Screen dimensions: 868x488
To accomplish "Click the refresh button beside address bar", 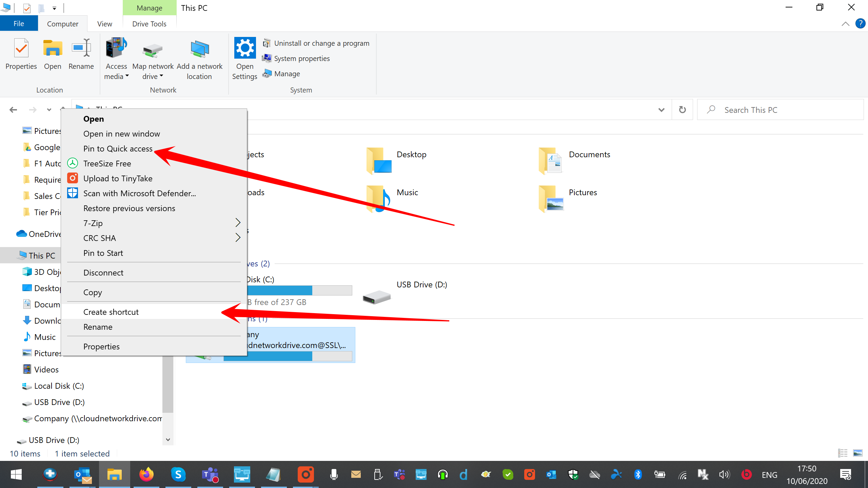I will coord(682,110).
